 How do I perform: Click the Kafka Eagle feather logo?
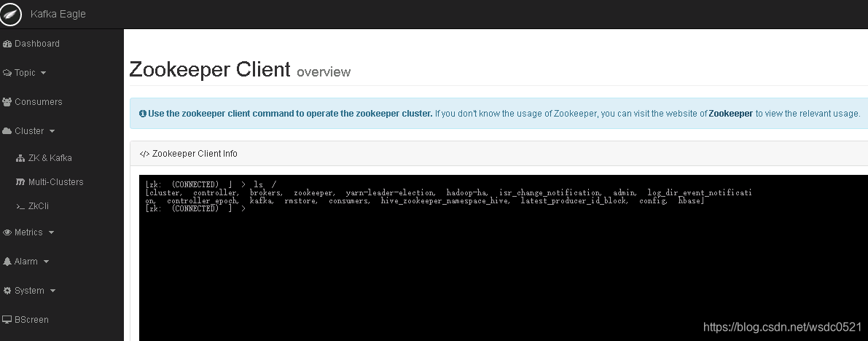(x=9, y=14)
